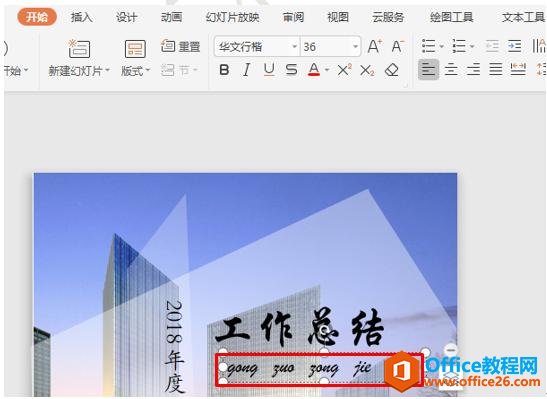The height and width of the screenshot is (399, 547).
Task: Open the 开始 ribbon tab
Action: tap(37, 17)
